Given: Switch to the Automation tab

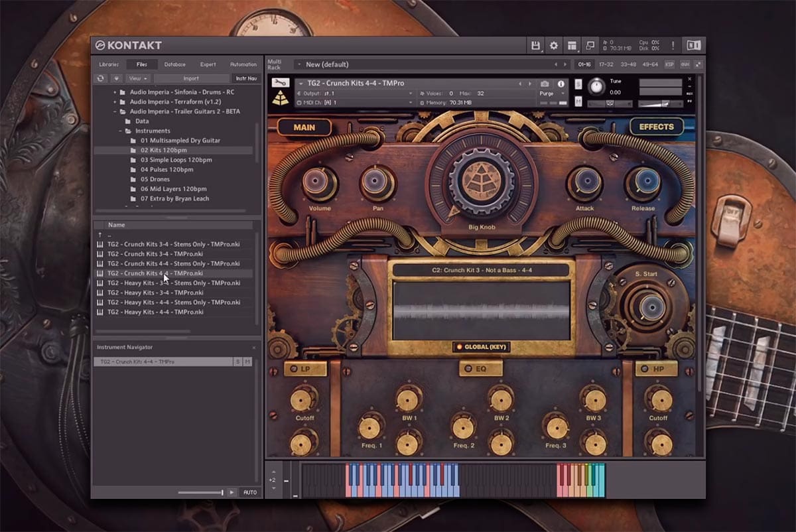Looking at the screenshot, I should point(243,64).
